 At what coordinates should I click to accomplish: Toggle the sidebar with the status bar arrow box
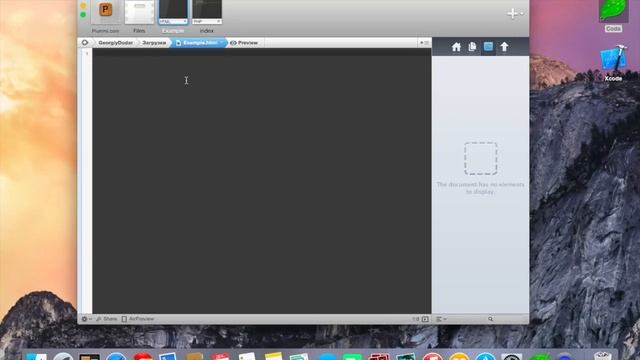(x=425, y=319)
